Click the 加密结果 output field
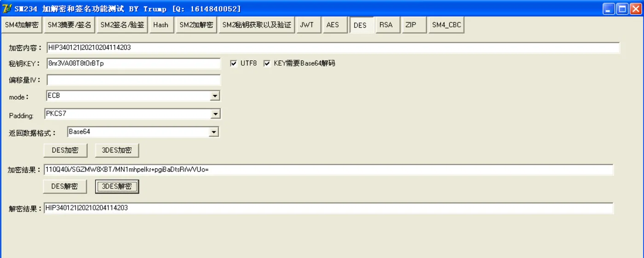The image size is (644, 258). (x=328, y=170)
